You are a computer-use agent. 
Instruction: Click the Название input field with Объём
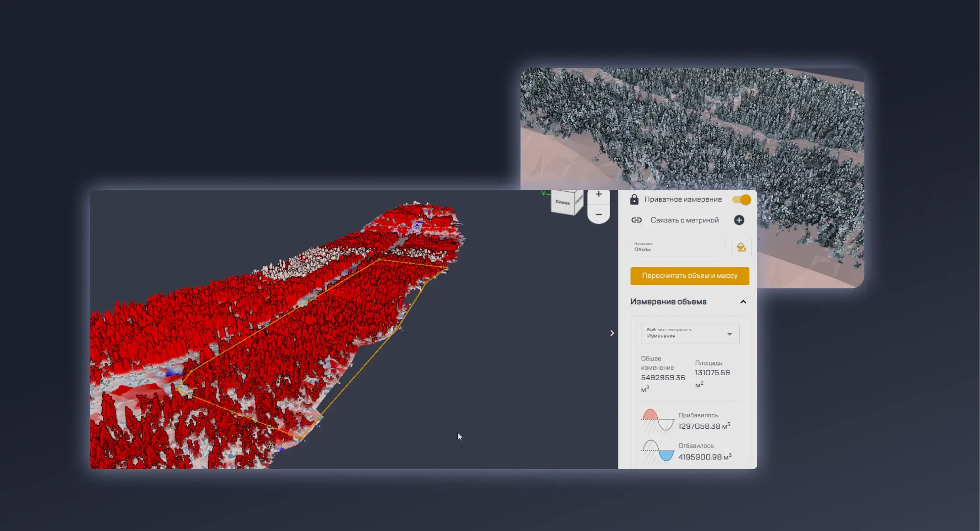click(x=677, y=247)
